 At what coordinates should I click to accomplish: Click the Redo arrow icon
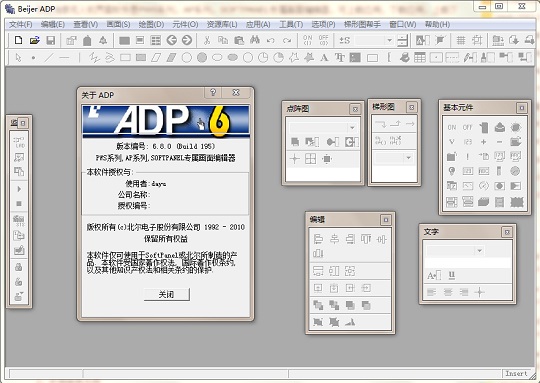pos(287,40)
